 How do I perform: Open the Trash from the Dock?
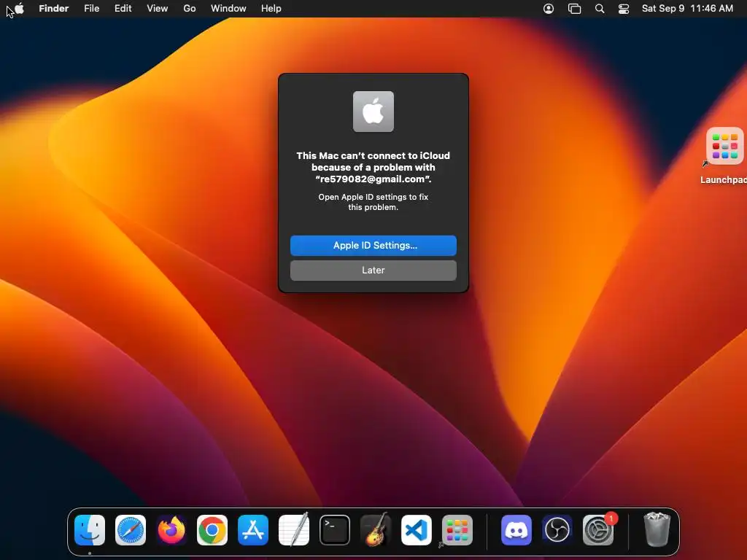(x=657, y=530)
